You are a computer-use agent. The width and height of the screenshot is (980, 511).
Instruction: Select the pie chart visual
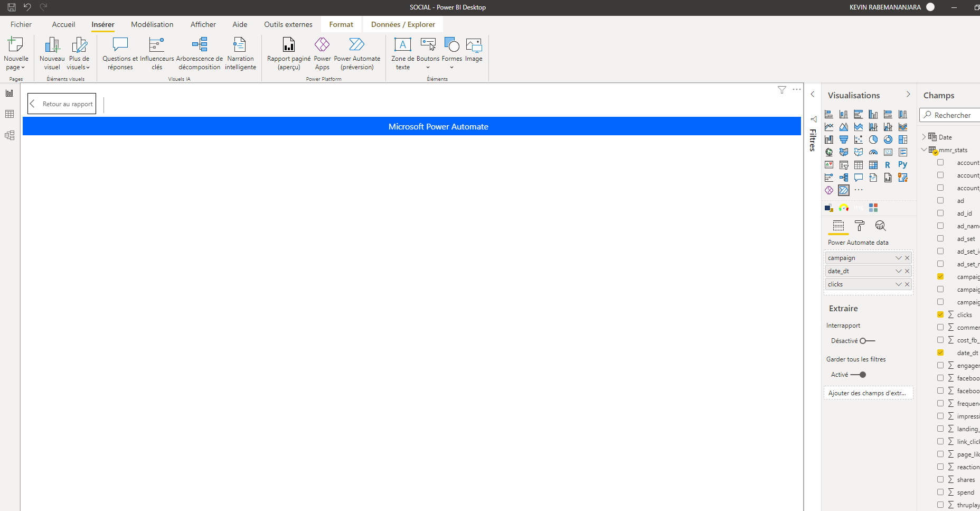(x=873, y=140)
